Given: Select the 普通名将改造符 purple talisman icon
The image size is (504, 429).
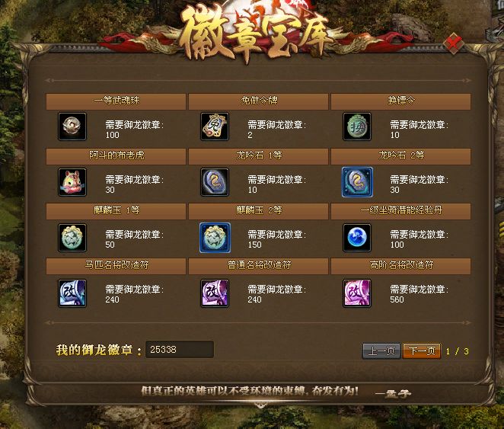Looking at the screenshot, I should pos(215,293).
